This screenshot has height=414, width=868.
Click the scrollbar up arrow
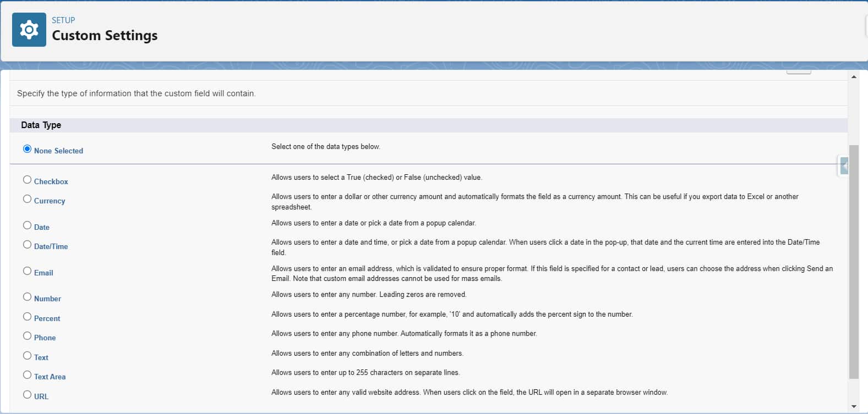[x=854, y=77]
